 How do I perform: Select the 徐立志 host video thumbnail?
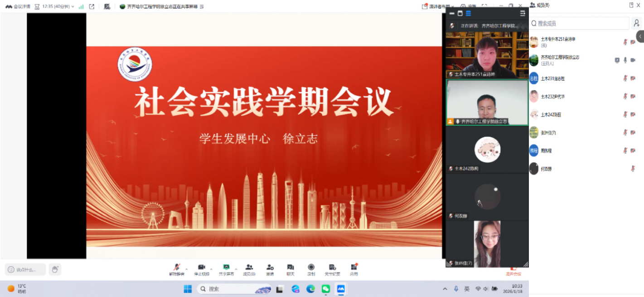[487, 102]
